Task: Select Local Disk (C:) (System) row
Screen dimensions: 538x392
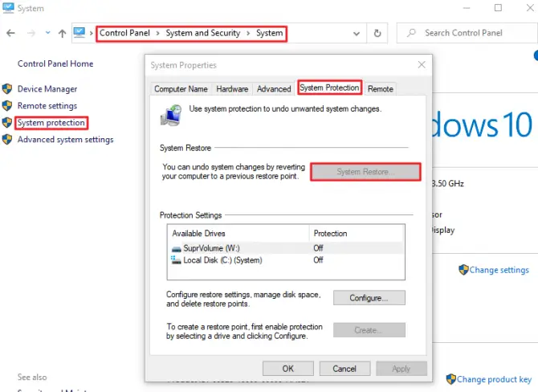Action: point(286,260)
